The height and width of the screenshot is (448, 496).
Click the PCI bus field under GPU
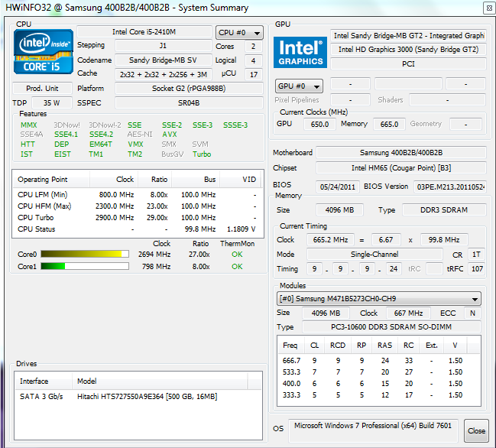click(x=408, y=64)
